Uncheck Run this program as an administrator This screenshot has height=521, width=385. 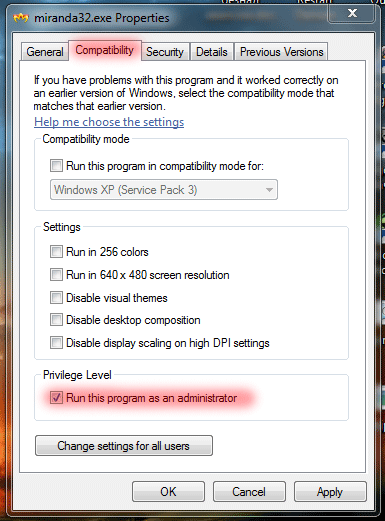pyautogui.click(x=56, y=397)
